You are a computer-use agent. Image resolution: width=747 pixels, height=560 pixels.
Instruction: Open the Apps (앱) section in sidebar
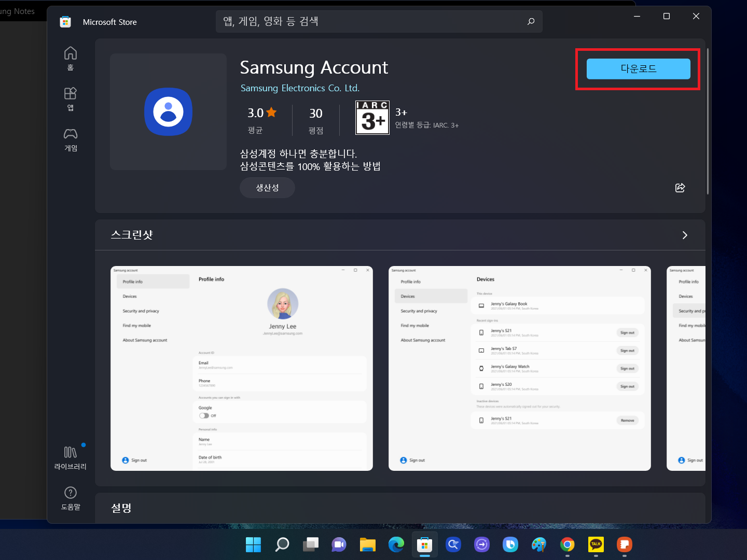tap(71, 99)
